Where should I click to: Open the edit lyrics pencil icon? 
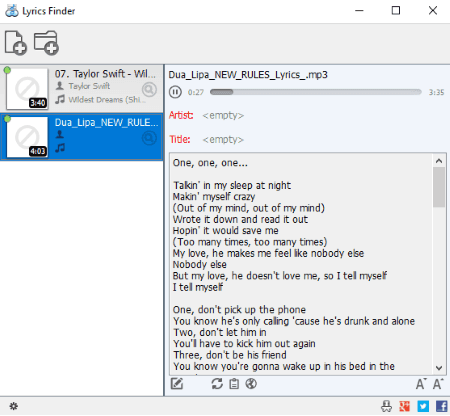pyautogui.click(x=177, y=384)
